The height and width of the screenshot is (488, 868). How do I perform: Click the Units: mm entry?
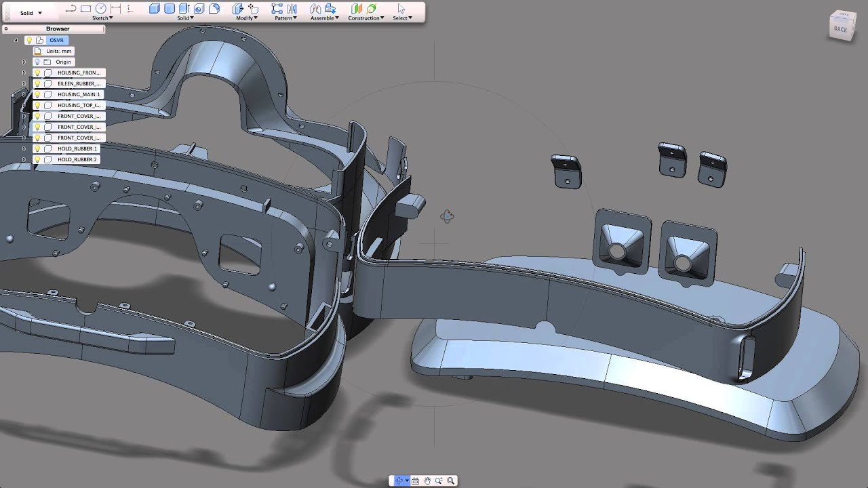point(59,51)
